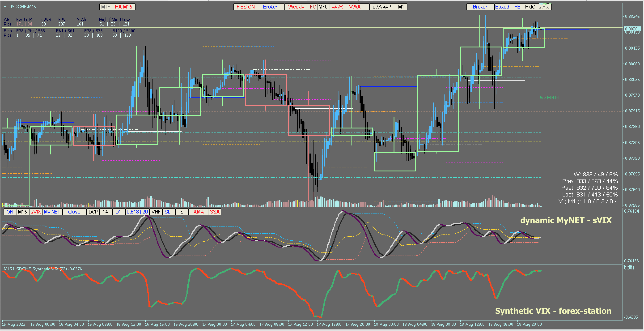Select the AMA smoothing button
Viewport: 644px width, 331px height.
click(199, 212)
